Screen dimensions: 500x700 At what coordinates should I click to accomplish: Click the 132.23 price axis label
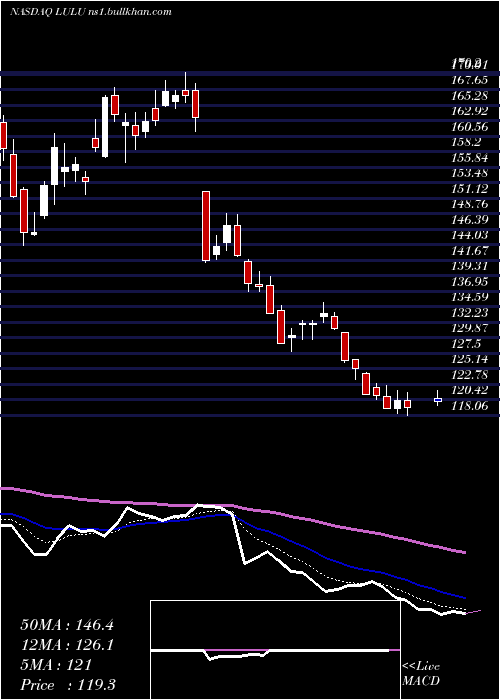tap(470, 312)
